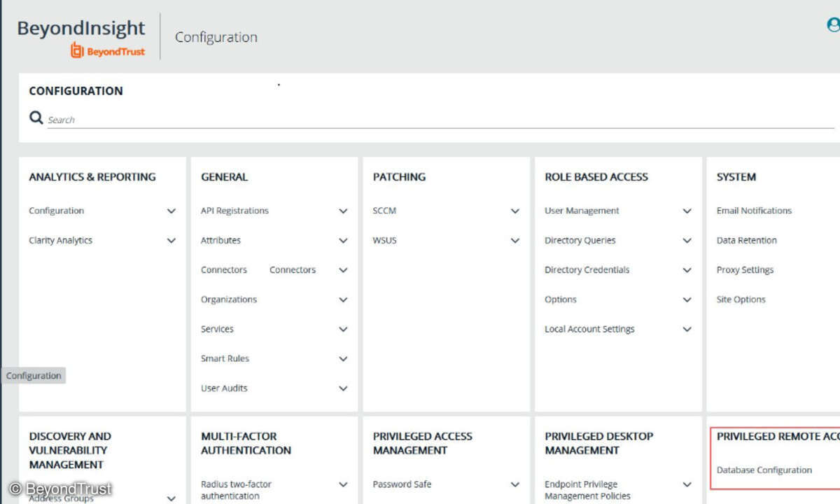Click the ROLE BASED ACCESS heading
The width and height of the screenshot is (840, 504).
596,177
